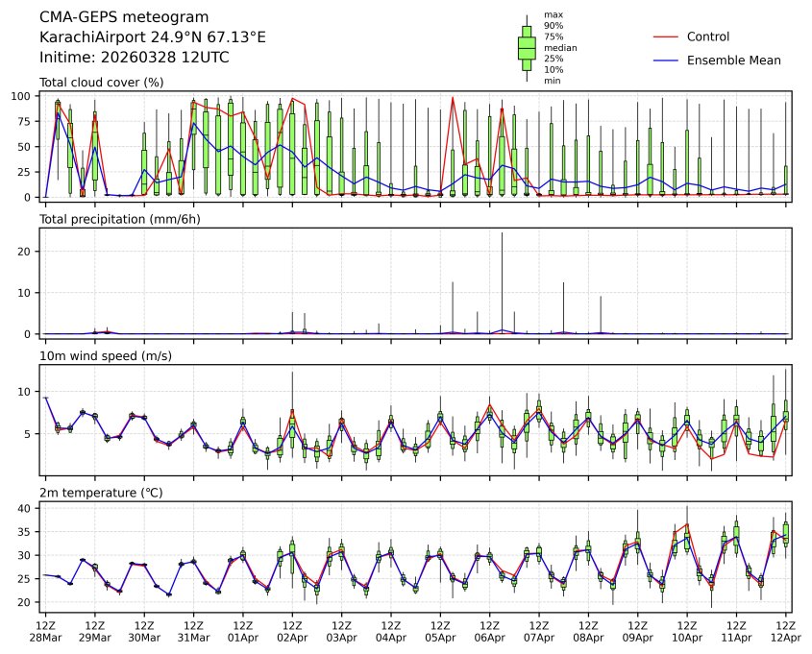Click the red Control legend line

click(666, 36)
